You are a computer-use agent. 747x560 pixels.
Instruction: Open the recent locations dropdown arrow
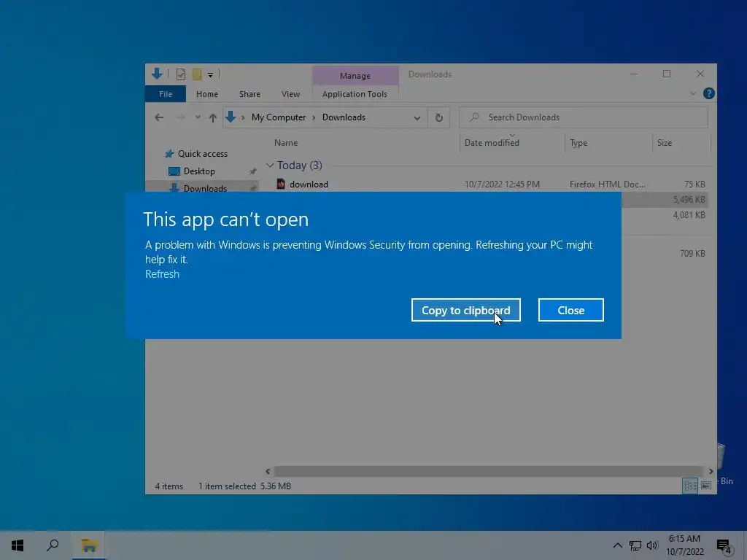click(x=198, y=117)
